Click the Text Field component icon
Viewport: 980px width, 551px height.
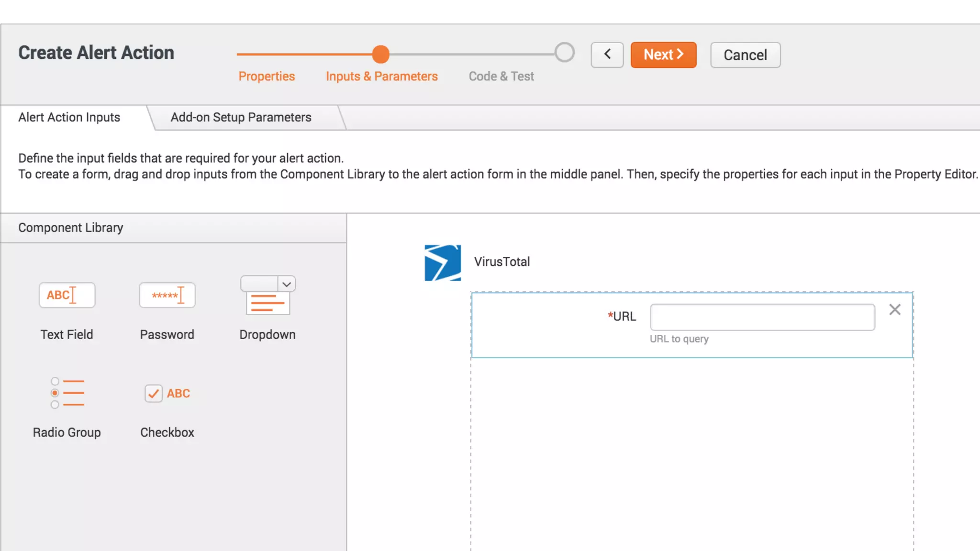(x=67, y=295)
